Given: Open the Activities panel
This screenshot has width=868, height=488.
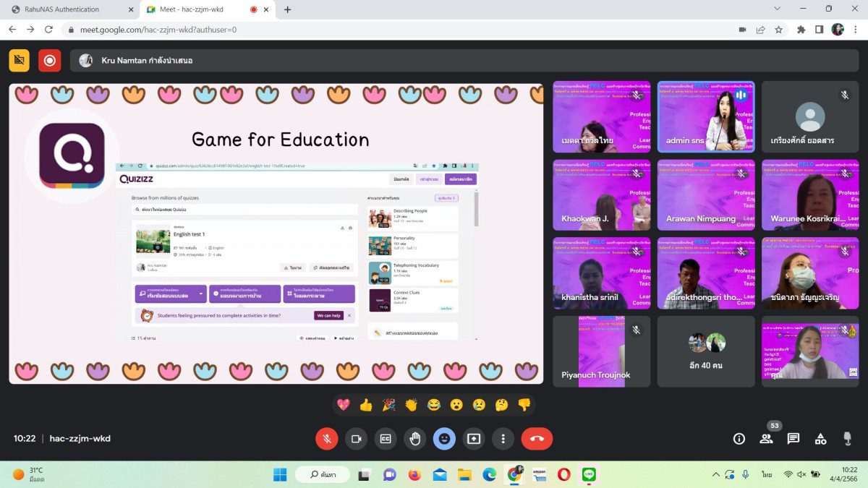Looking at the screenshot, I should pos(820,438).
